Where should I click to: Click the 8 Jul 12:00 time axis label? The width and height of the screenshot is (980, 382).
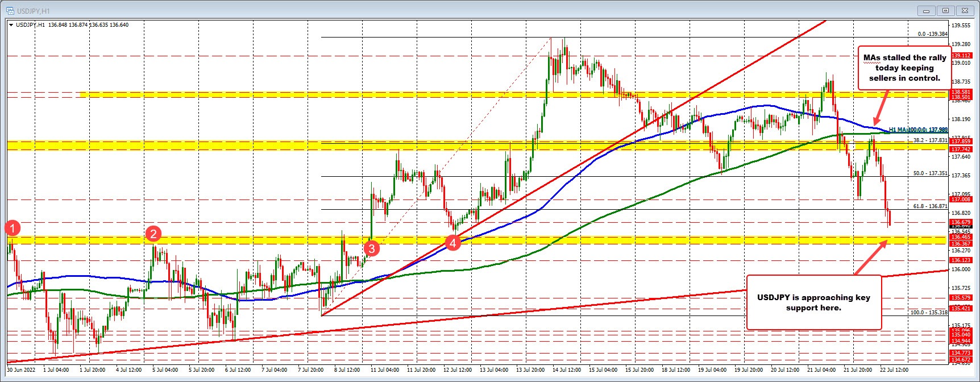[x=347, y=369]
